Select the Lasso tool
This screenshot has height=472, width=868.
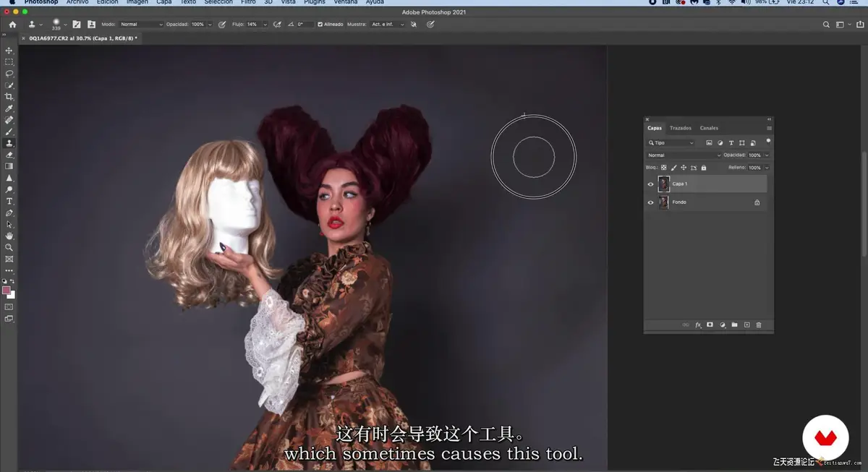tap(9, 74)
